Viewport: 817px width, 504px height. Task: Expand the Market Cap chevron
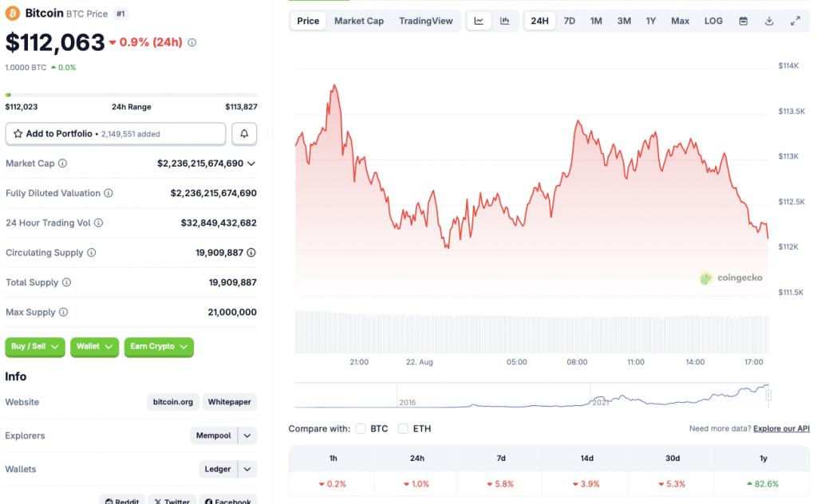(251, 163)
